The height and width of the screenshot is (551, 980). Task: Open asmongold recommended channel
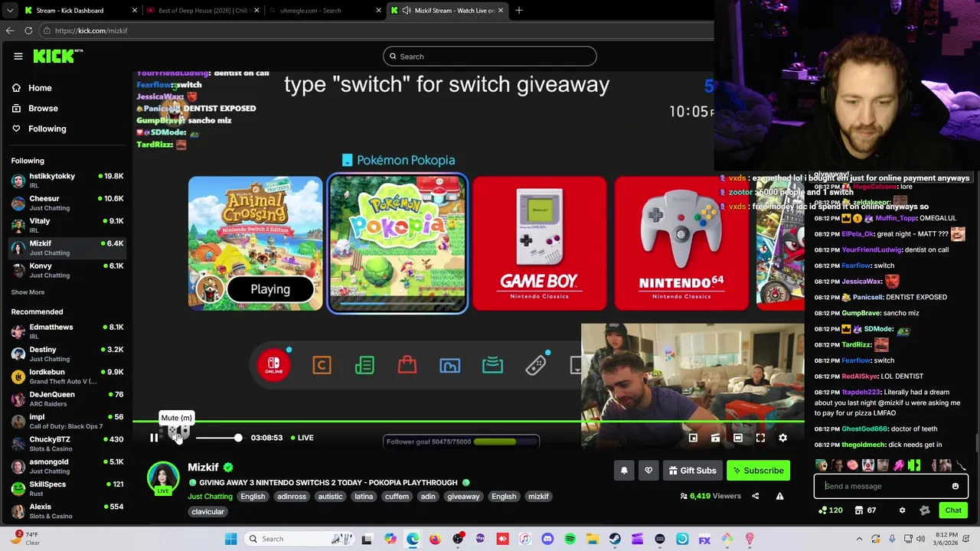point(67,466)
